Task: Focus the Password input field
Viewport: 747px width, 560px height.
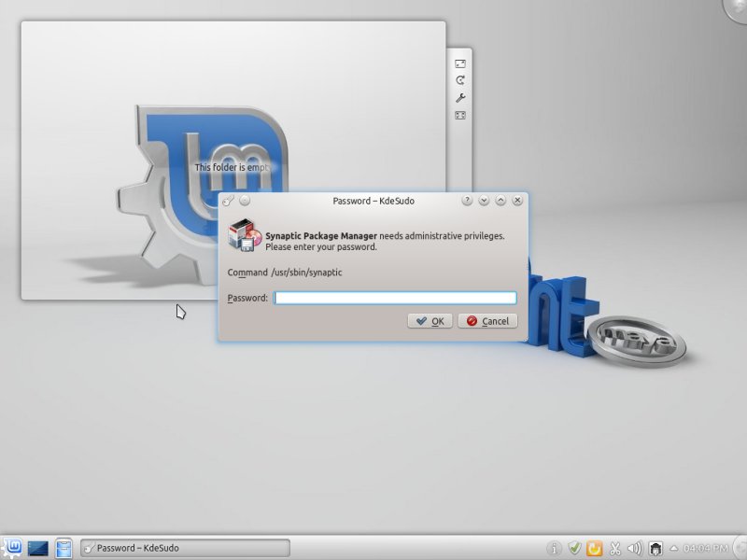Action: pyautogui.click(x=395, y=298)
